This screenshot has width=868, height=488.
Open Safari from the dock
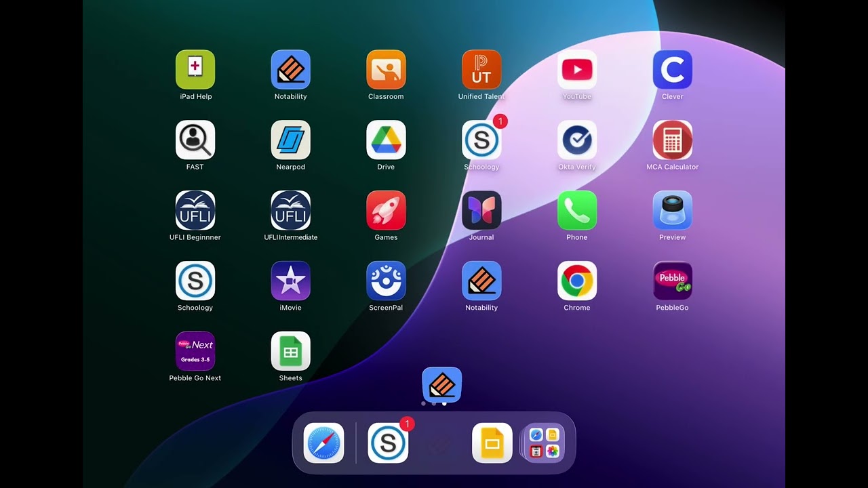click(x=323, y=443)
